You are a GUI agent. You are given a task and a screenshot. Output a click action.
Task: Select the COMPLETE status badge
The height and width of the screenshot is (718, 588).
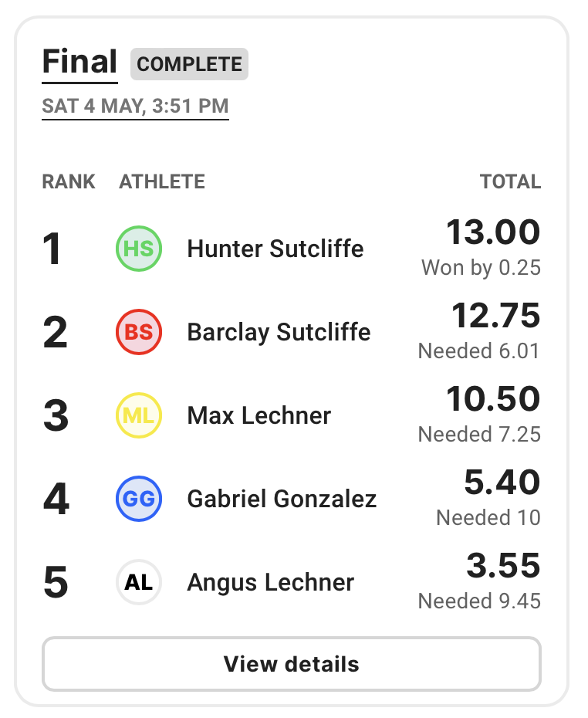tap(190, 64)
